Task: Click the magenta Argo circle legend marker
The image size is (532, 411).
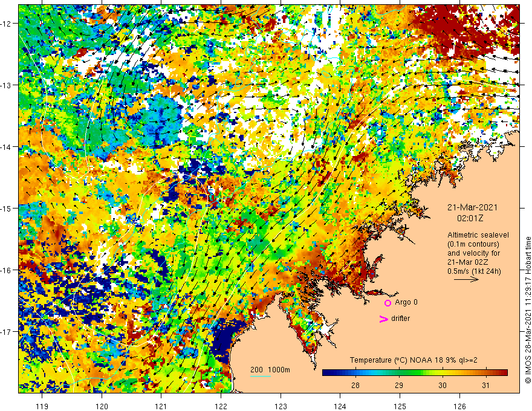Action: [388, 303]
